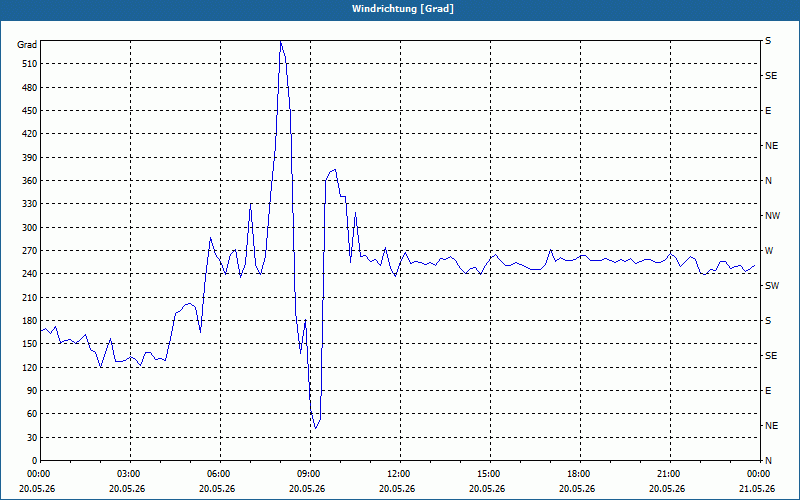Click the blue line's lowest dip near 09:00

[x=315, y=428]
